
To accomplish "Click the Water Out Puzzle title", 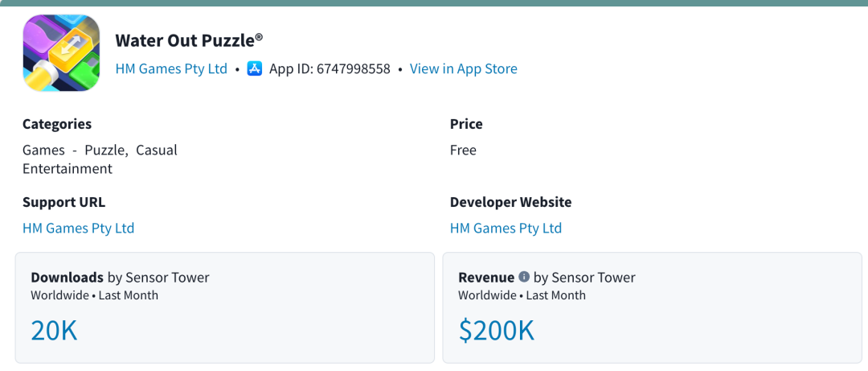I will point(190,40).
